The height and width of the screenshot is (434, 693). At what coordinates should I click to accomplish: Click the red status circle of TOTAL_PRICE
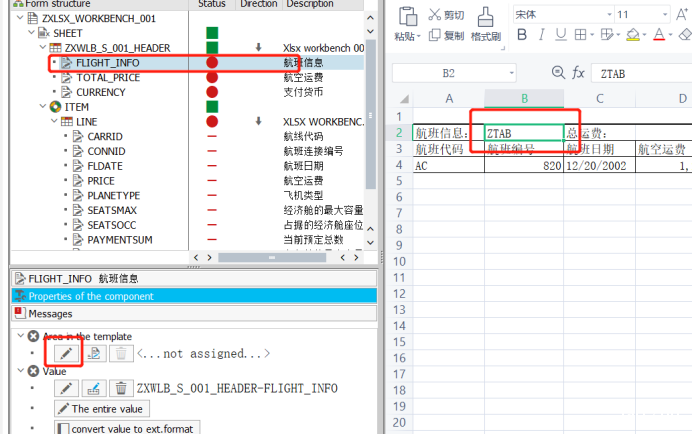click(x=212, y=77)
